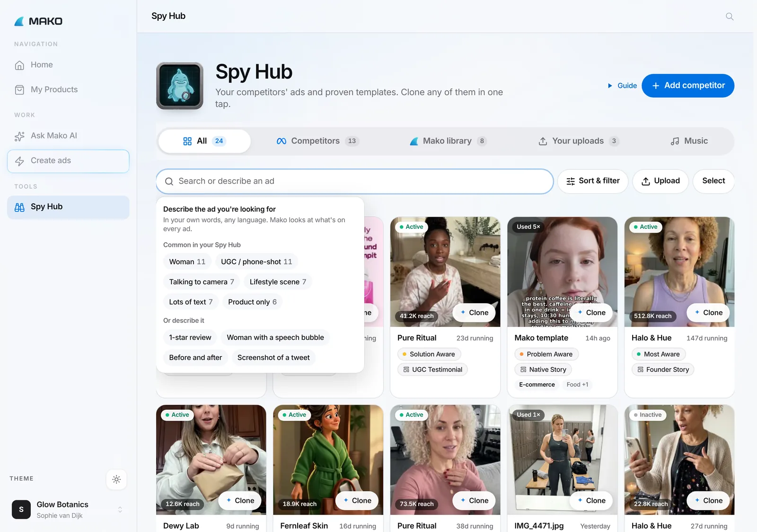Viewport: 757px width, 532px height.
Task: Switch to the Competitors tab
Action: [317, 141]
